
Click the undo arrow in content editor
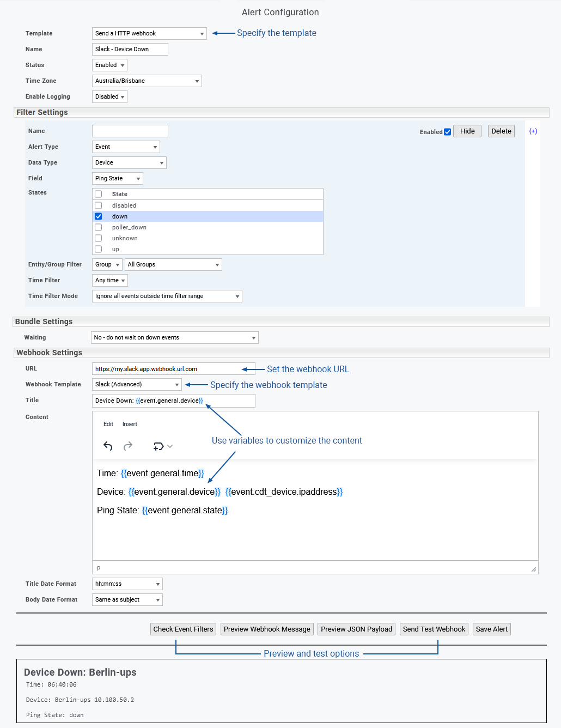point(108,446)
